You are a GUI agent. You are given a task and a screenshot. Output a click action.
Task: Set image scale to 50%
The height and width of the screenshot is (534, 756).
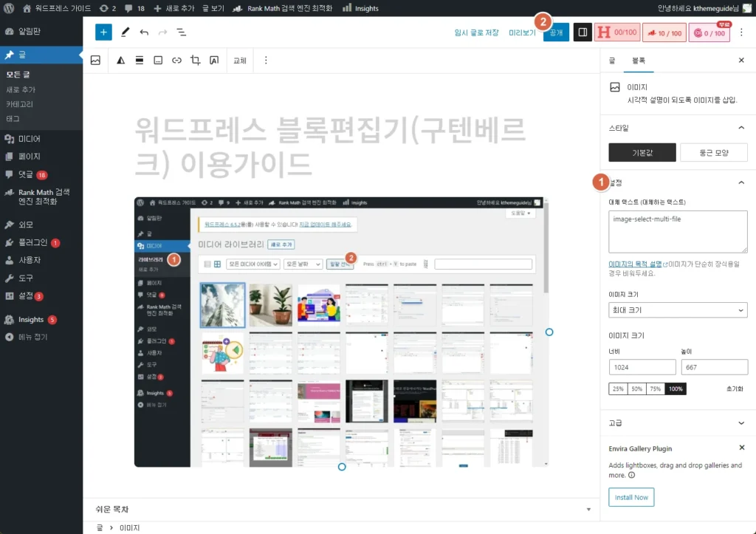pyautogui.click(x=637, y=388)
